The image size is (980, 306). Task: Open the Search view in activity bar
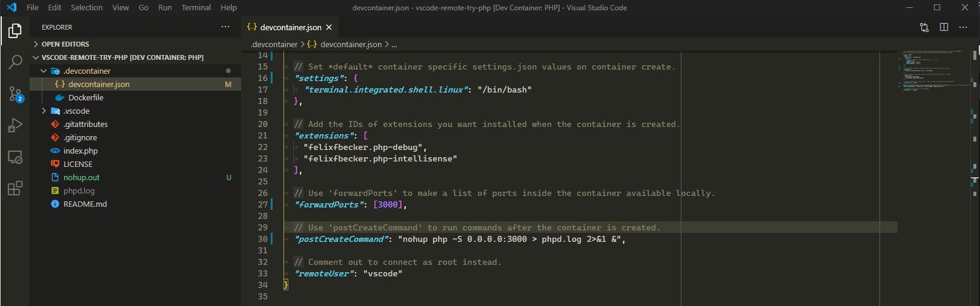[x=15, y=61]
